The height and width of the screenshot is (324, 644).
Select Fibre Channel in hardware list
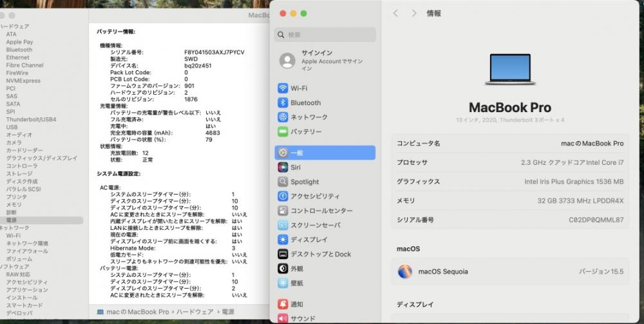point(24,65)
